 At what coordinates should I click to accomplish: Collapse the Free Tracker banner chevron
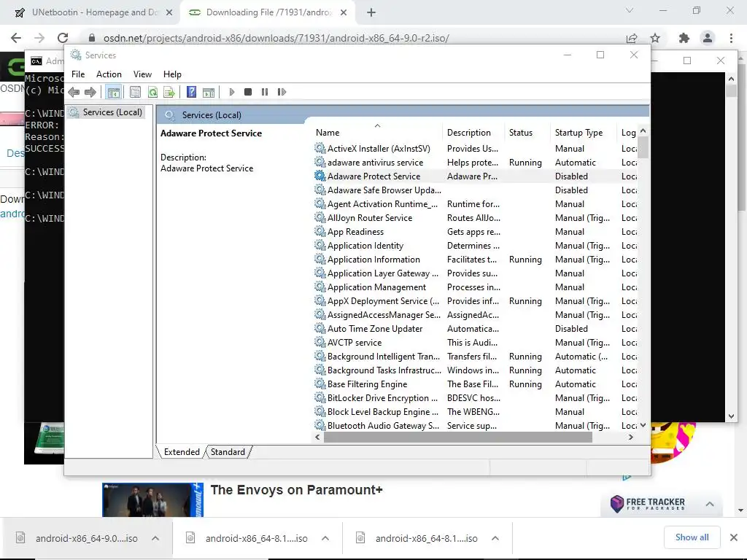pos(709,504)
